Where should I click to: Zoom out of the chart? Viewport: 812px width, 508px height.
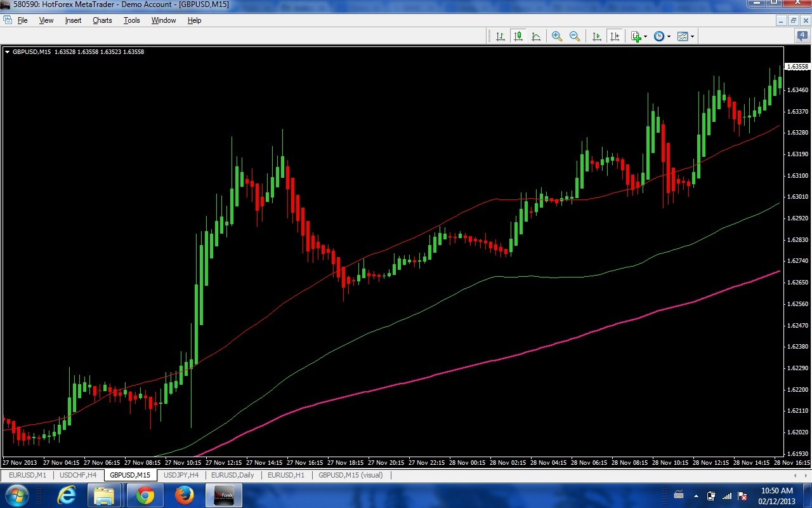point(575,36)
